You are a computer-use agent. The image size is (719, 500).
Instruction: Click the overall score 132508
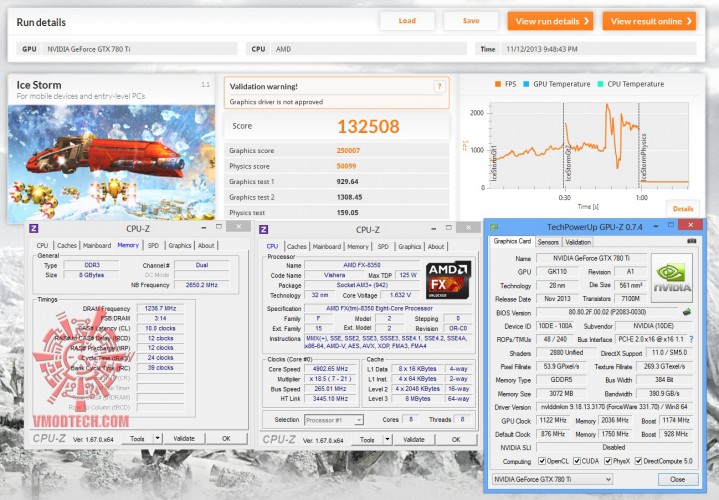pyautogui.click(x=368, y=127)
